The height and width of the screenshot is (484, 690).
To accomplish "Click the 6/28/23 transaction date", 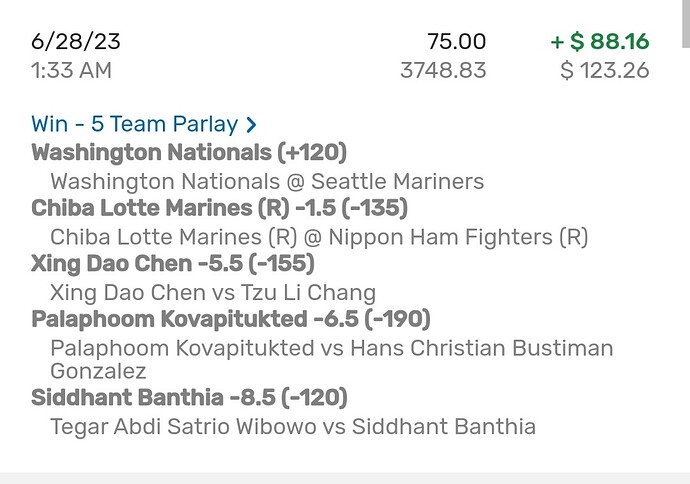I will 76,42.
